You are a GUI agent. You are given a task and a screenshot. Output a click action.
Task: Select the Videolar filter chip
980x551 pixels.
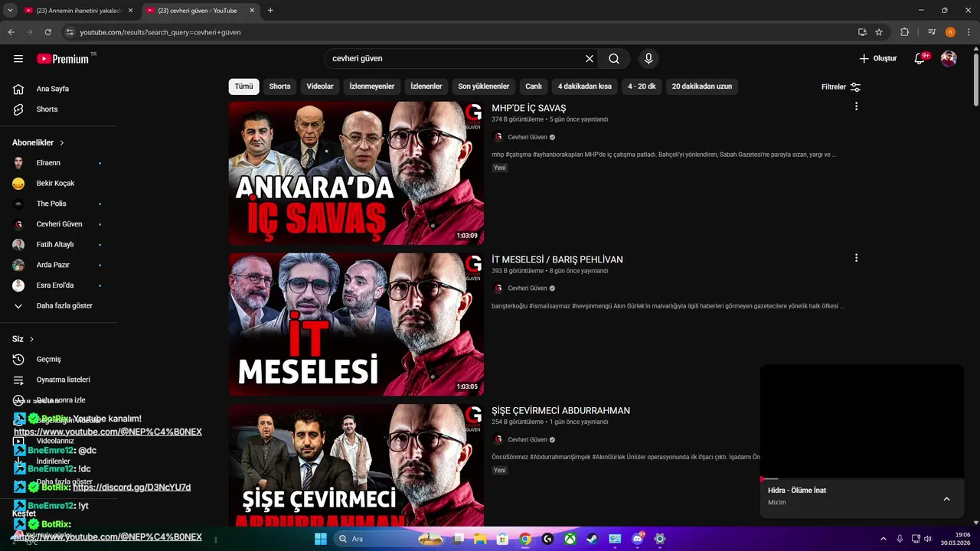click(320, 86)
